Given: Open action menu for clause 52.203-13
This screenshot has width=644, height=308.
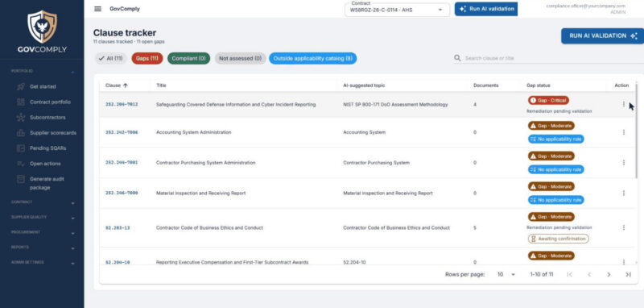Looking at the screenshot, I should click(x=623, y=227).
